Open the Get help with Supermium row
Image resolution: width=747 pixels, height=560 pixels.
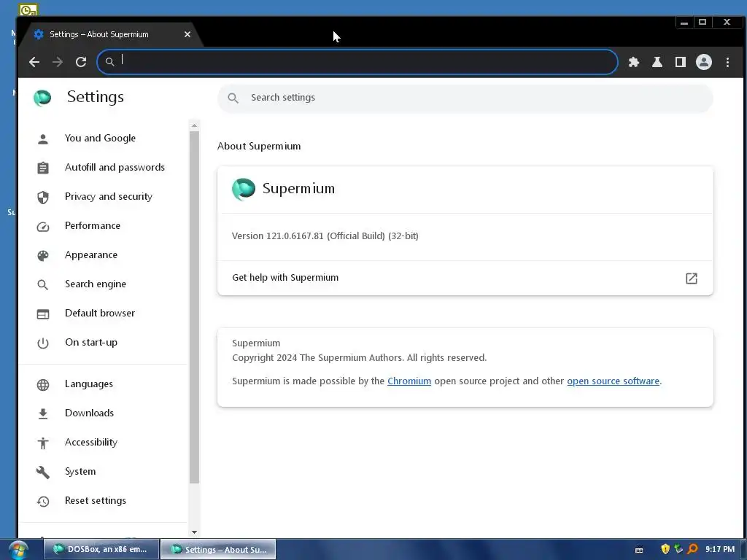click(465, 278)
